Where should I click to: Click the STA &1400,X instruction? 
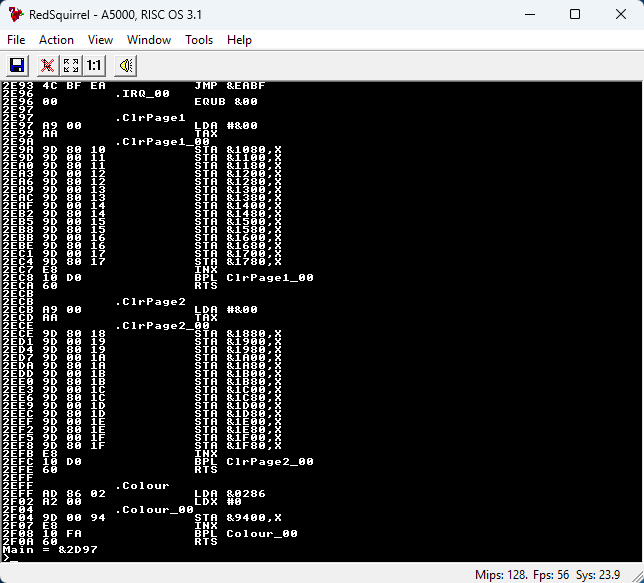point(238,206)
